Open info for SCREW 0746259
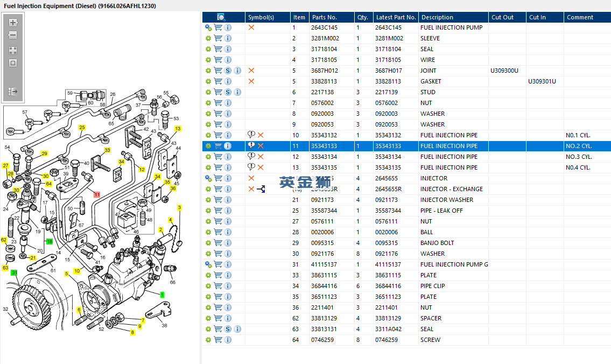The height and width of the screenshot is (364, 611). click(228, 340)
